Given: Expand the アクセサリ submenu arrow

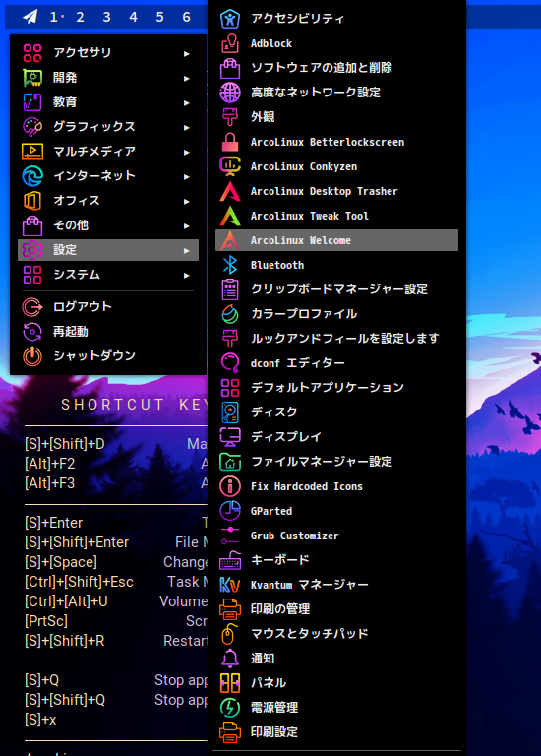Looking at the screenshot, I should pos(187,53).
